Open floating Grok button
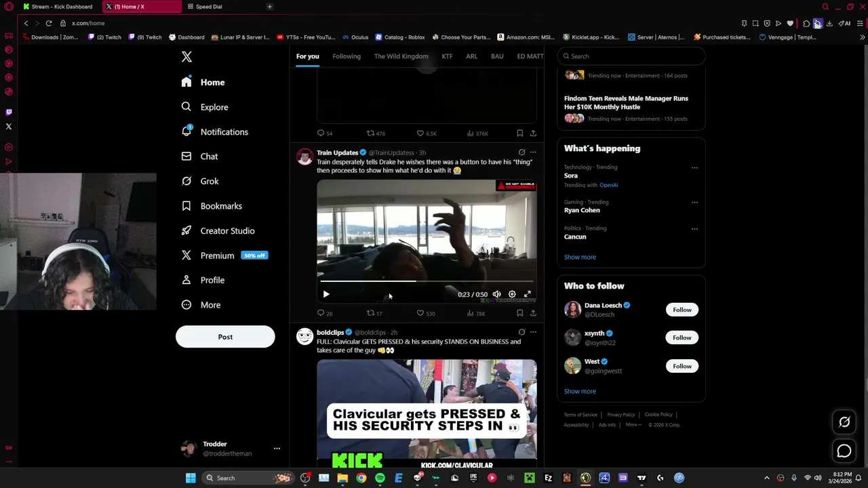 (x=844, y=422)
